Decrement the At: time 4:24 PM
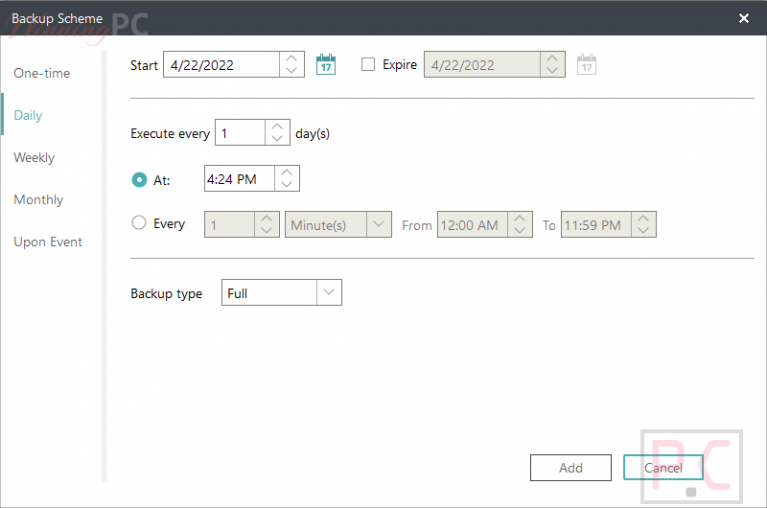Image resolution: width=767 pixels, height=508 pixels. pos(287,185)
